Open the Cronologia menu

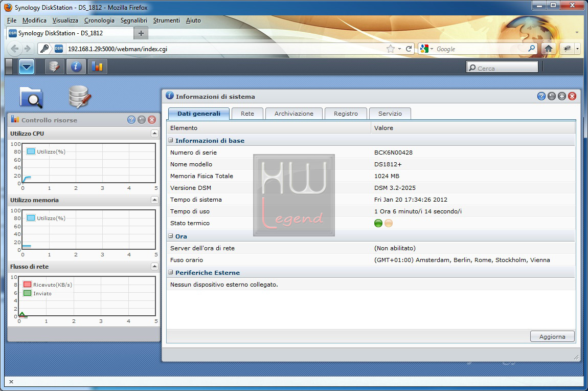tap(99, 20)
